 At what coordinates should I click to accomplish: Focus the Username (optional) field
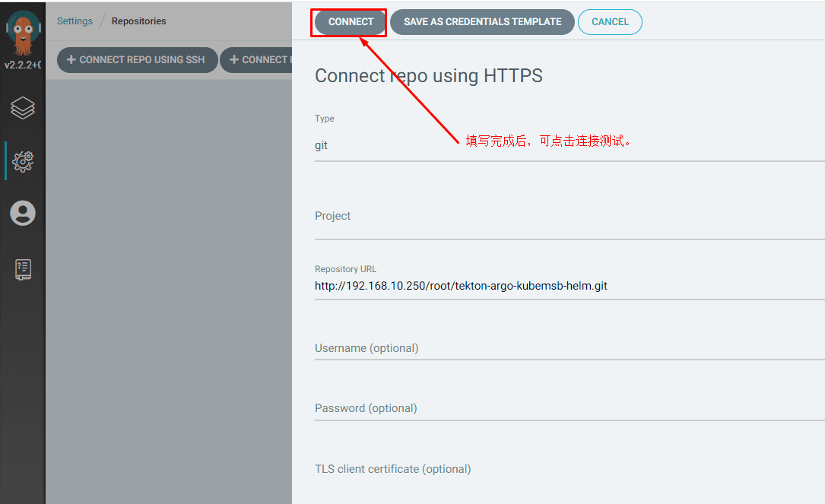570,348
